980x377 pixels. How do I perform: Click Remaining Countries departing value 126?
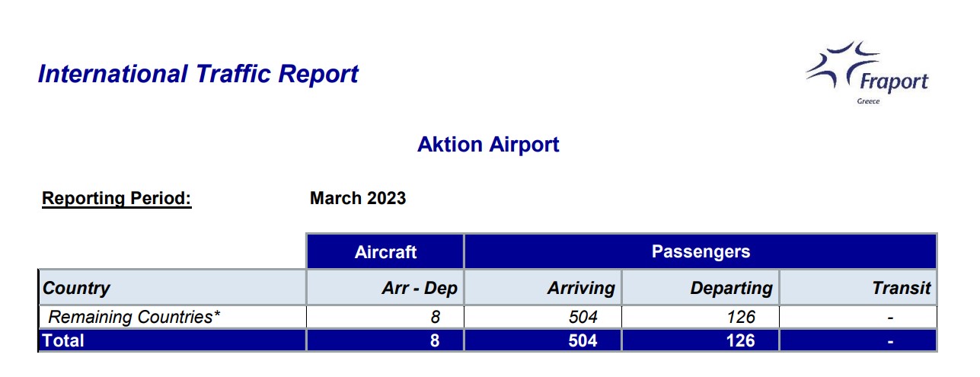pyautogui.click(x=701, y=317)
